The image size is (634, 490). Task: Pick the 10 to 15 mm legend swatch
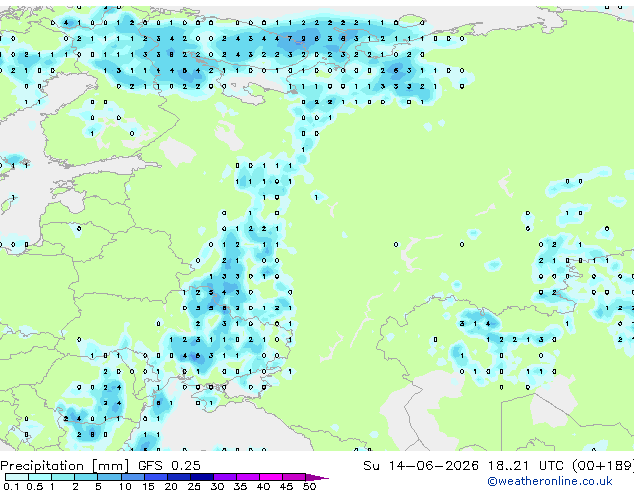pos(132,477)
